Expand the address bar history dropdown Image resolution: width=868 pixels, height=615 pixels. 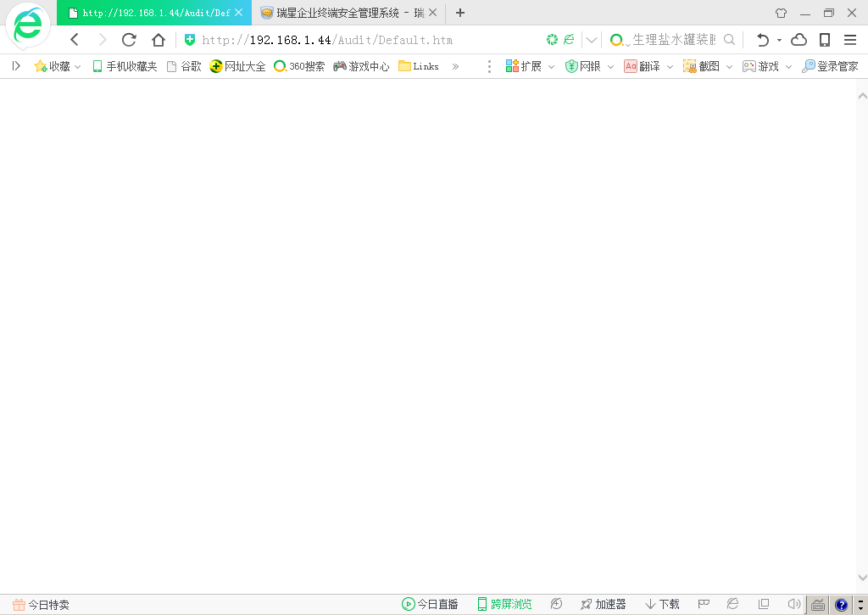click(591, 40)
